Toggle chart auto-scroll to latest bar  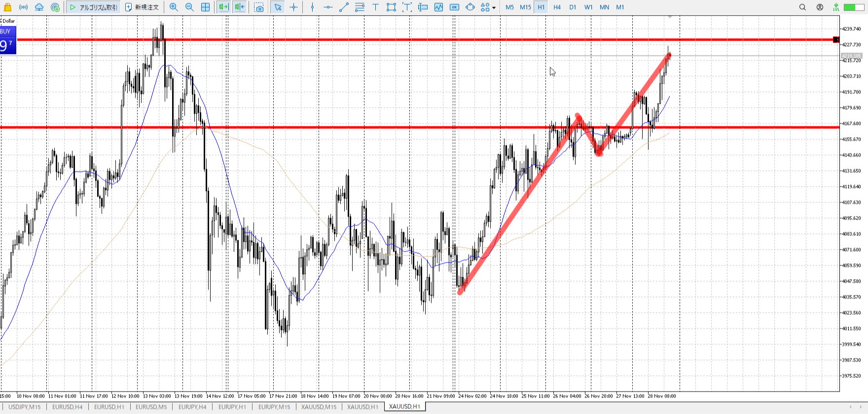[223, 7]
